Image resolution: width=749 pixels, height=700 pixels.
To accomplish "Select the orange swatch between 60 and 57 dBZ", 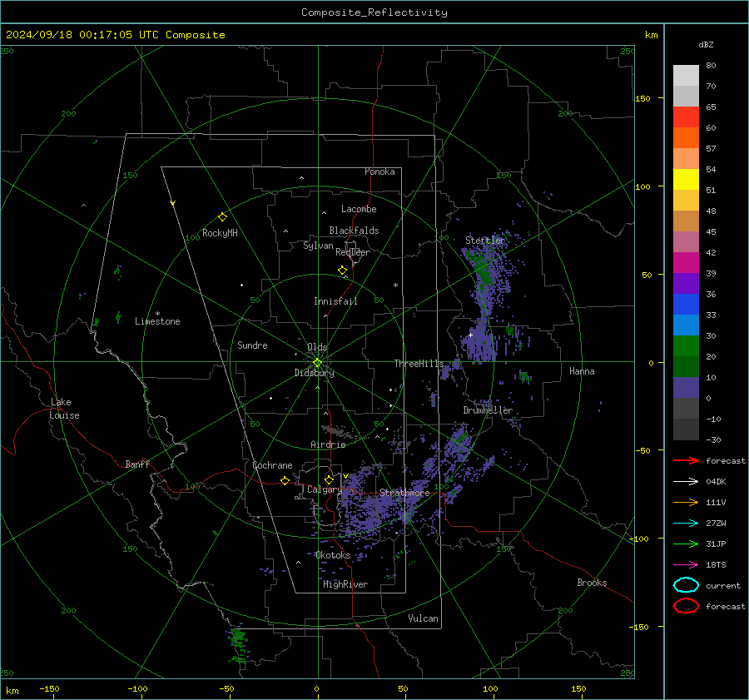I will [686, 138].
